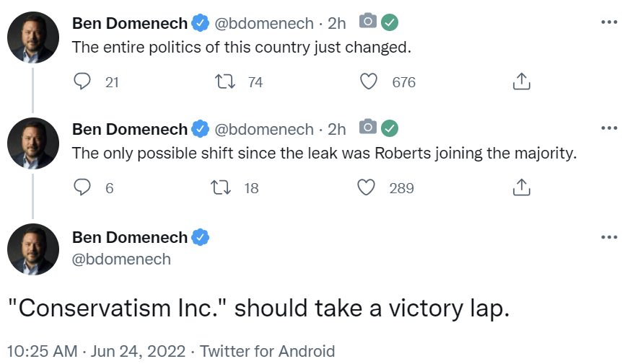Image resolution: width=622 pixels, height=364 pixels.
Task: Retweet the tweet with 18 retweets
Action: [x=221, y=187]
